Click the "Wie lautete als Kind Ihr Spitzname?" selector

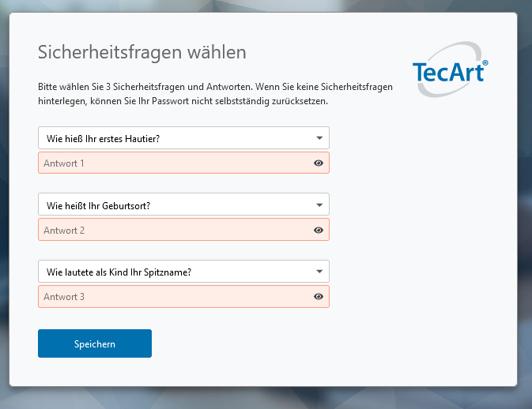tap(174, 272)
